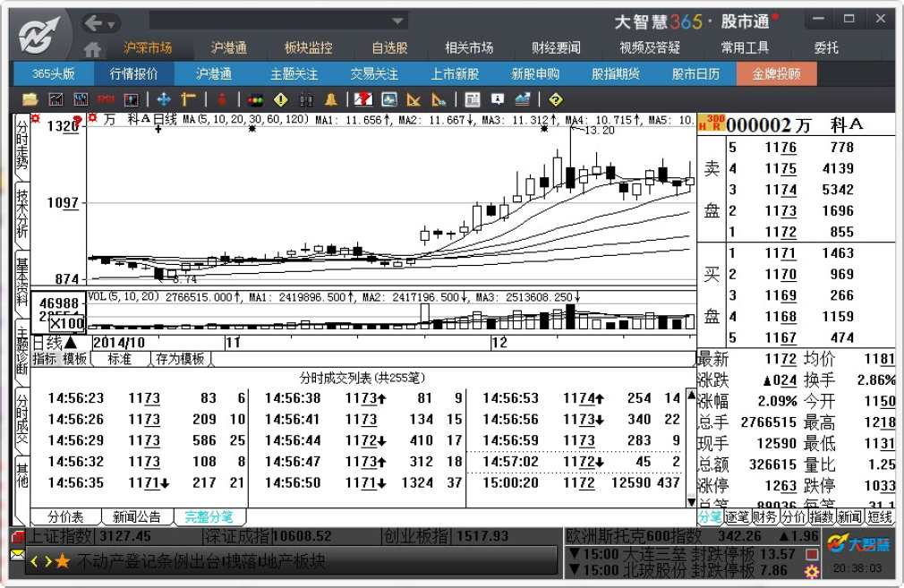Click the 模板 indicator tab
This screenshot has height=588, width=904.
[x=74, y=359]
